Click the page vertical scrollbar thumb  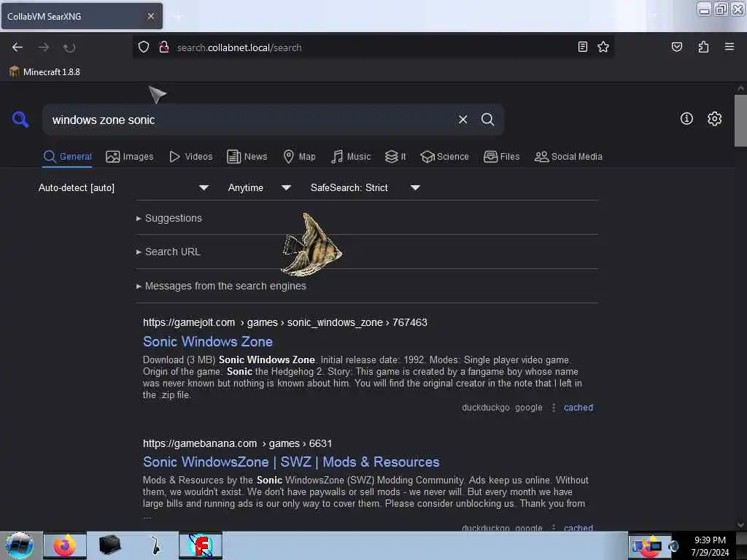[x=740, y=120]
